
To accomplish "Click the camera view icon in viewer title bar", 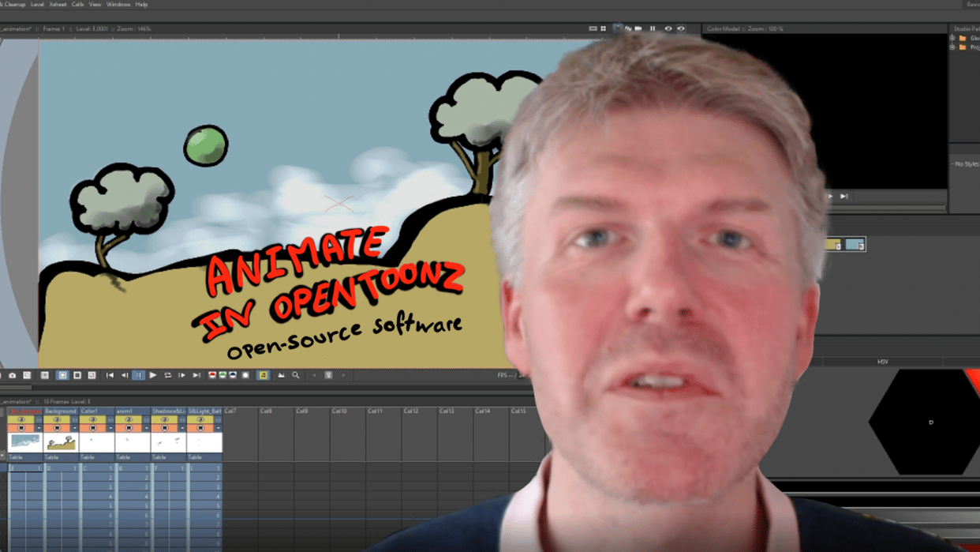I will tap(638, 28).
